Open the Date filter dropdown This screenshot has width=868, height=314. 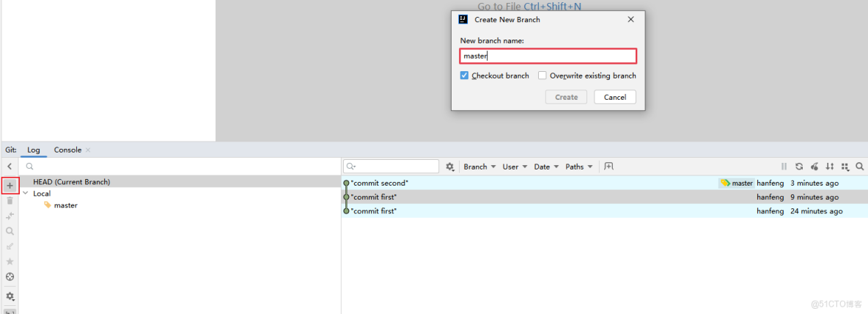pyautogui.click(x=546, y=166)
